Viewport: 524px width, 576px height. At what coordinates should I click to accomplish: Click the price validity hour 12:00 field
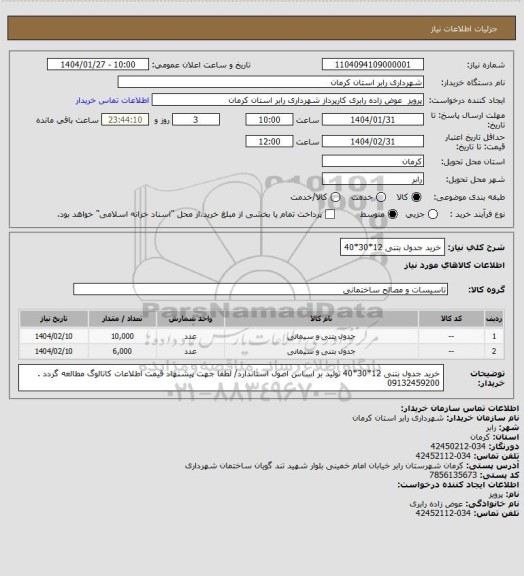point(269,141)
